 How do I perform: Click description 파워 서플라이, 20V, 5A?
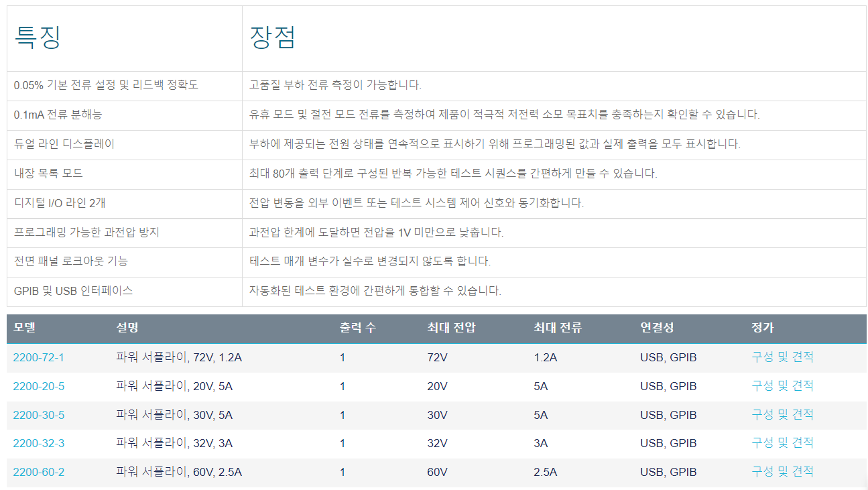click(x=174, y=386)
